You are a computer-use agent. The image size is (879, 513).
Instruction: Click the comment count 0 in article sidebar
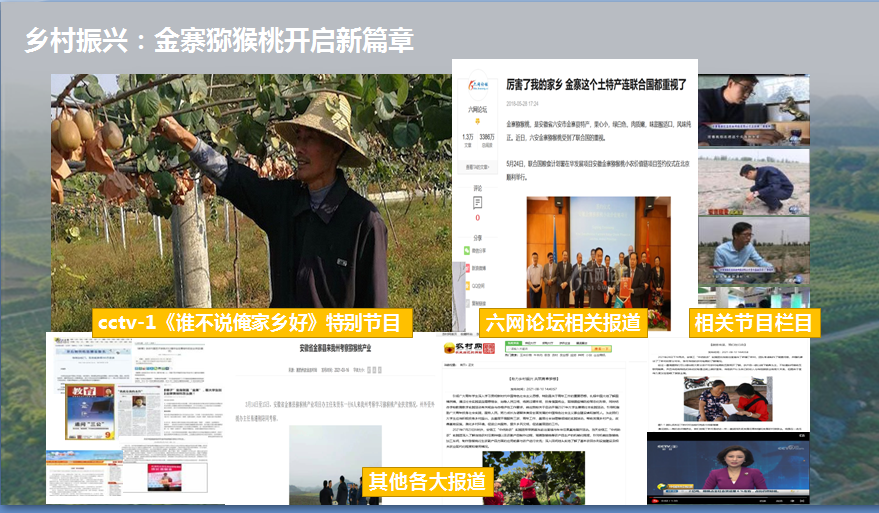[478, 218]
